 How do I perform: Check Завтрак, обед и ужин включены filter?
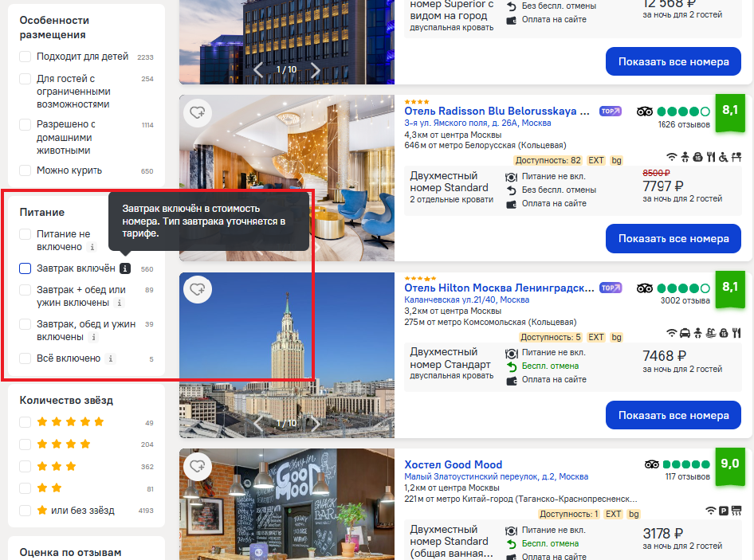pyautogui.click(x=25, y=324)
